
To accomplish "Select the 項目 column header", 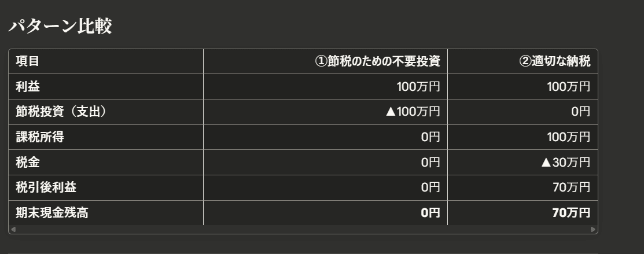I will [28, 61].
